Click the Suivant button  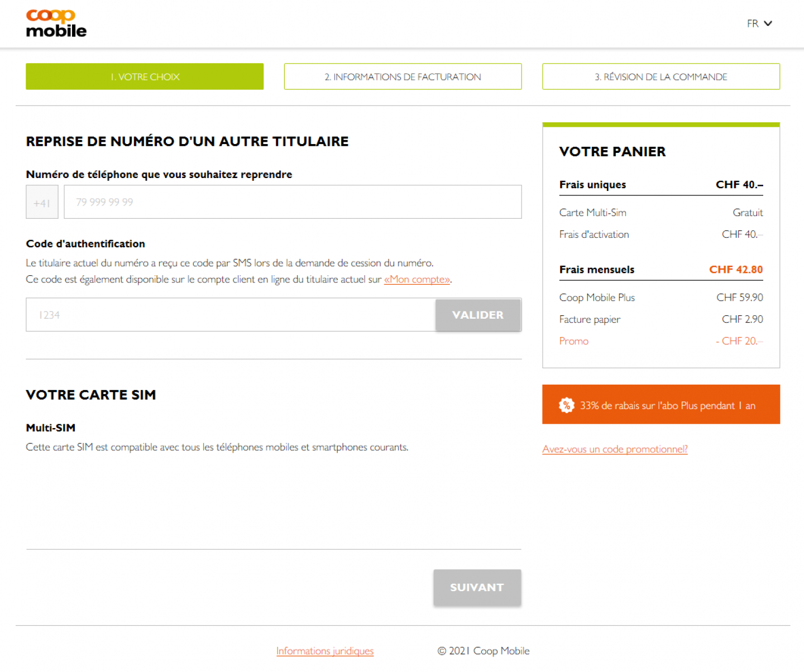click(477, 587)
